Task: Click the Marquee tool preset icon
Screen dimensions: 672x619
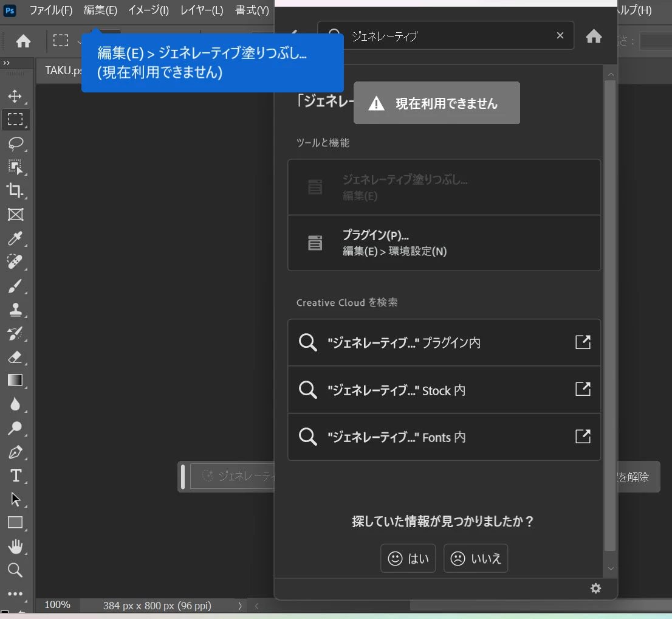Action: pos(61,40)
